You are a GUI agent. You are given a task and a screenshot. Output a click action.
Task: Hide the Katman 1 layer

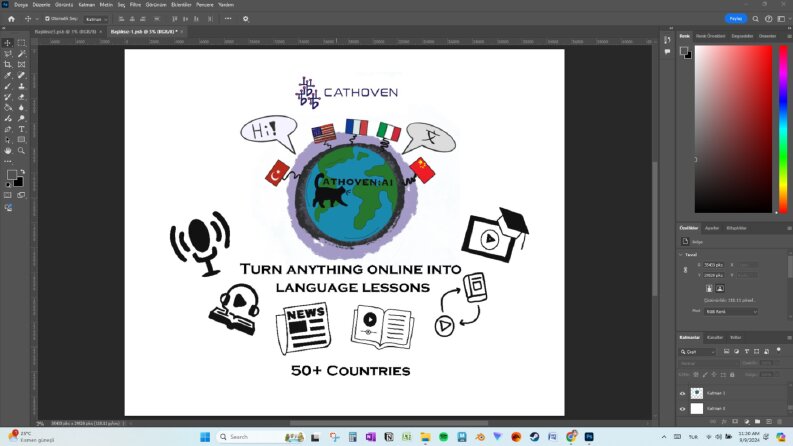tap(682, 393)
